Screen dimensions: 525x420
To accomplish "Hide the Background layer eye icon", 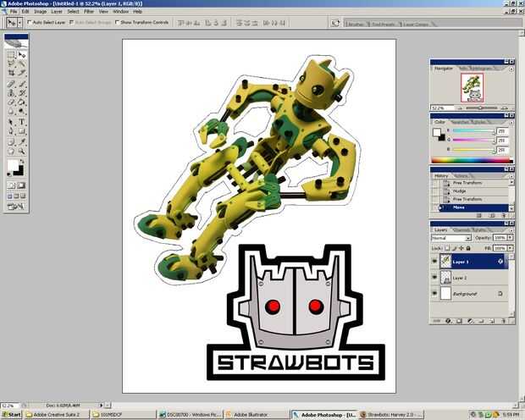I will coord(434,294).
